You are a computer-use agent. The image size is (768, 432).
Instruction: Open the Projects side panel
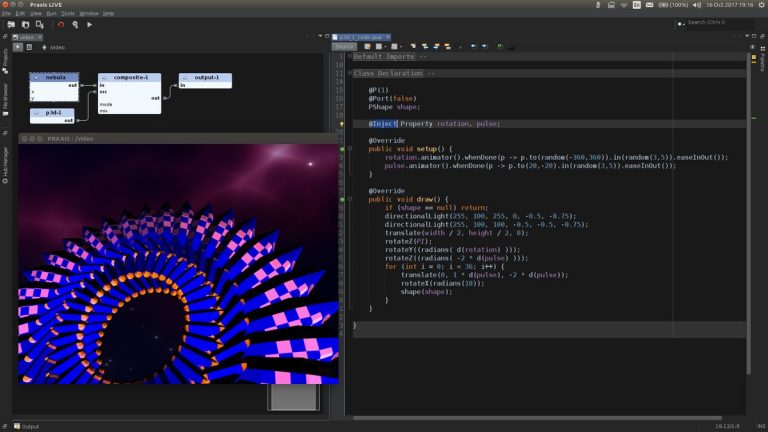tap(5, 61)
